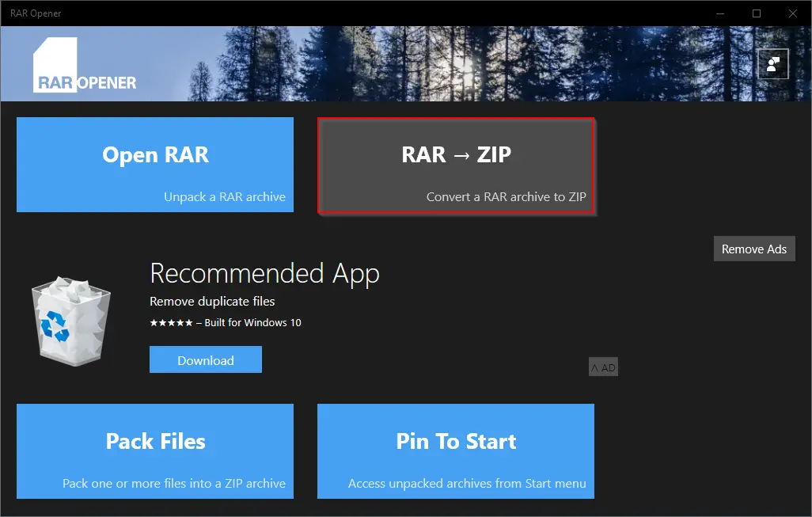Collapse the AD label toggle
The image size is (812, 517).
pos(603,367)
